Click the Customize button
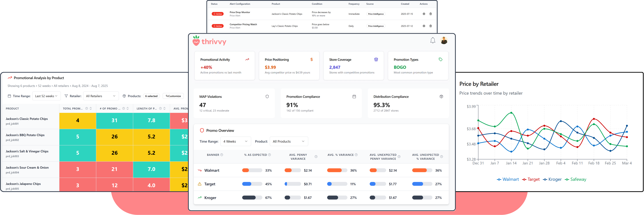Screen dimensions: 644x215 click(x=173, y=96)
